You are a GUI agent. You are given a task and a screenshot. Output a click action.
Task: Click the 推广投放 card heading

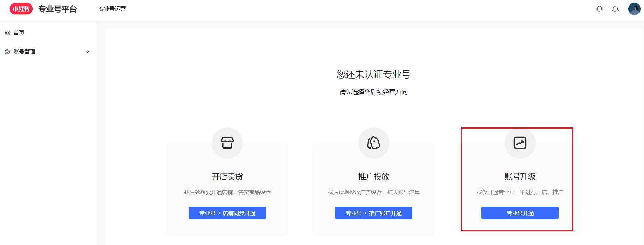(373, 176)
